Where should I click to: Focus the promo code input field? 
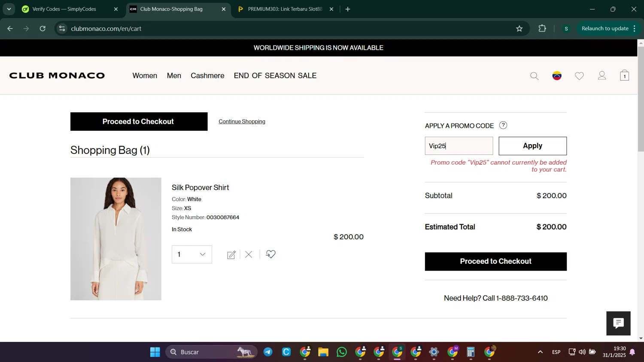459,146
